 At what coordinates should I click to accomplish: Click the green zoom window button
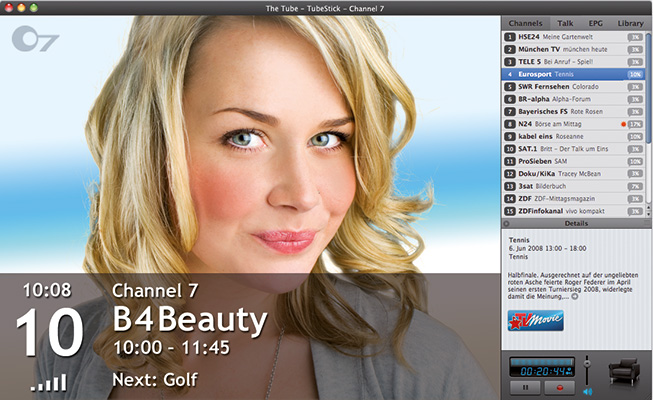[x=34, y=8]
